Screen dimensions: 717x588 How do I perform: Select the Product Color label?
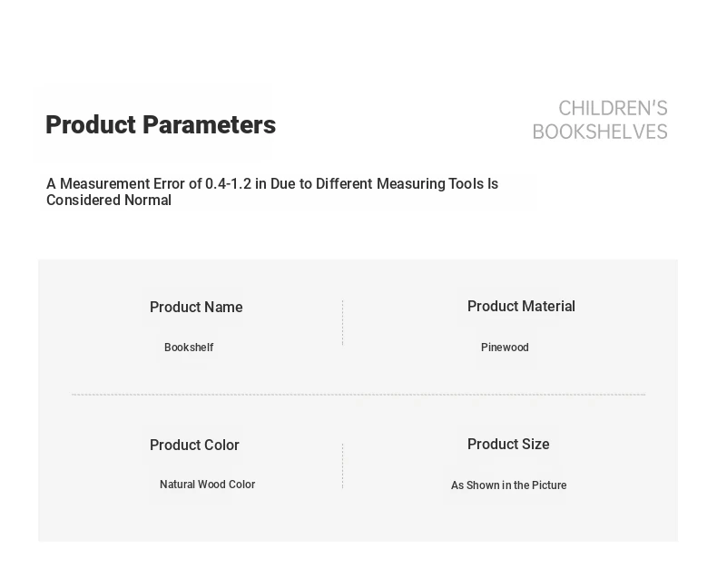(194, 446)
